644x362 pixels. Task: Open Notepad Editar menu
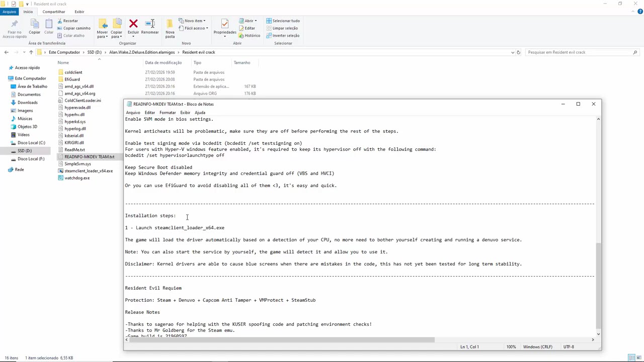point(149,113)
